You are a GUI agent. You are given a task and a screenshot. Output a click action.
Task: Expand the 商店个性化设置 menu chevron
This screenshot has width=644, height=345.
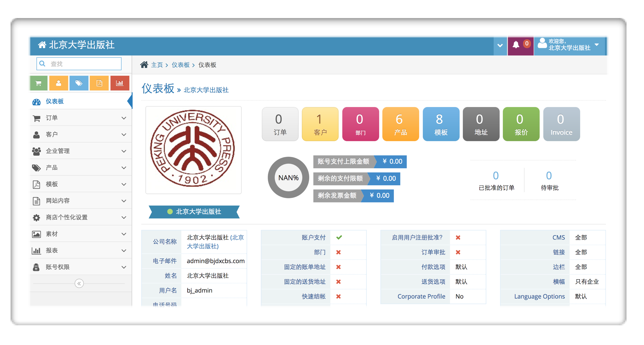[124, 217]
